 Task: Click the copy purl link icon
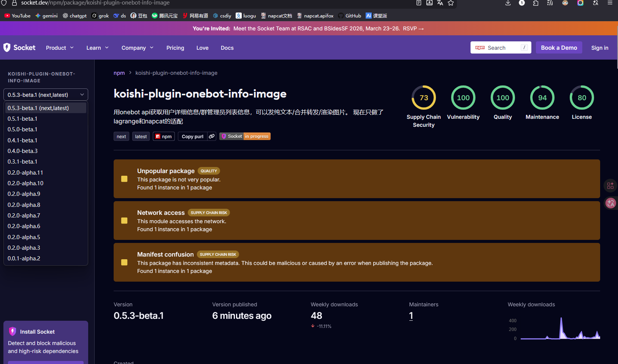[212, 136]
